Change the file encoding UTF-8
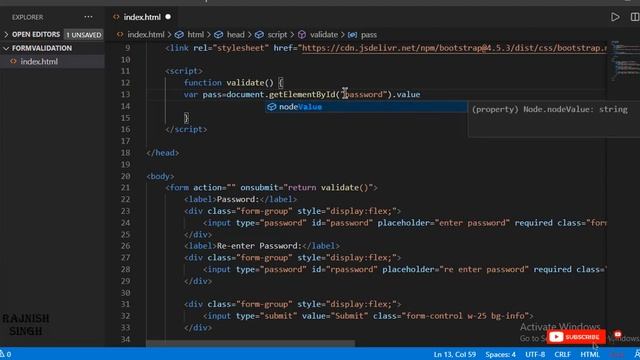The height and width of the screenshot is (360, 640). (x=535, y=354)
